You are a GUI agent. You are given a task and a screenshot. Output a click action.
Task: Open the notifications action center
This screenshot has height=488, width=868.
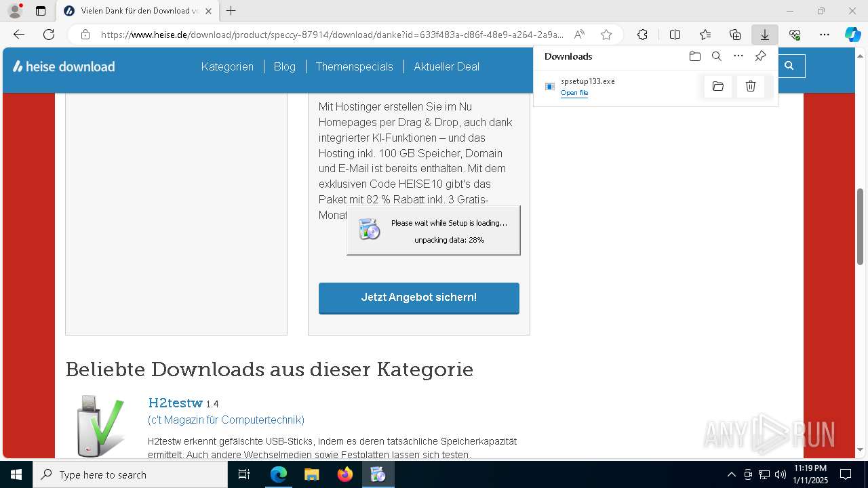coord(846,474)
